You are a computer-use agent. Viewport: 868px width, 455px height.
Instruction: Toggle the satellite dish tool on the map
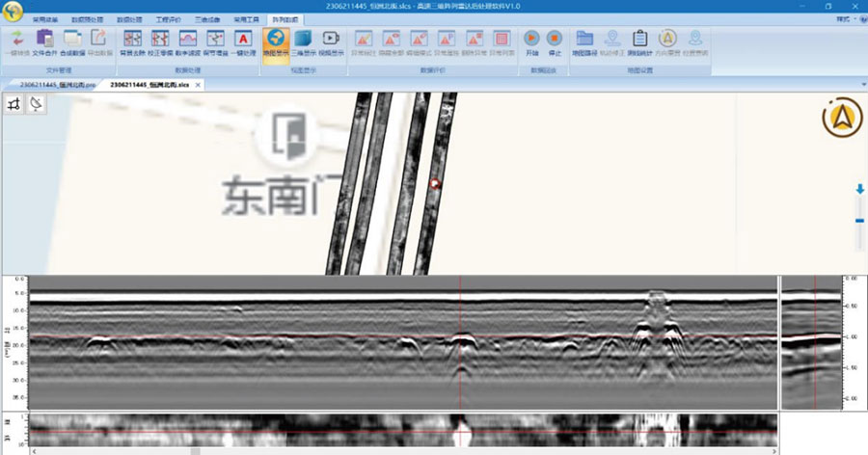click(36, 104)
